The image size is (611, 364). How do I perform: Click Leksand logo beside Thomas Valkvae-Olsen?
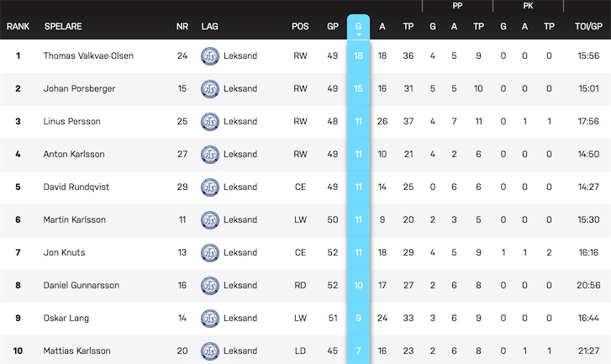tap(209, 56)
